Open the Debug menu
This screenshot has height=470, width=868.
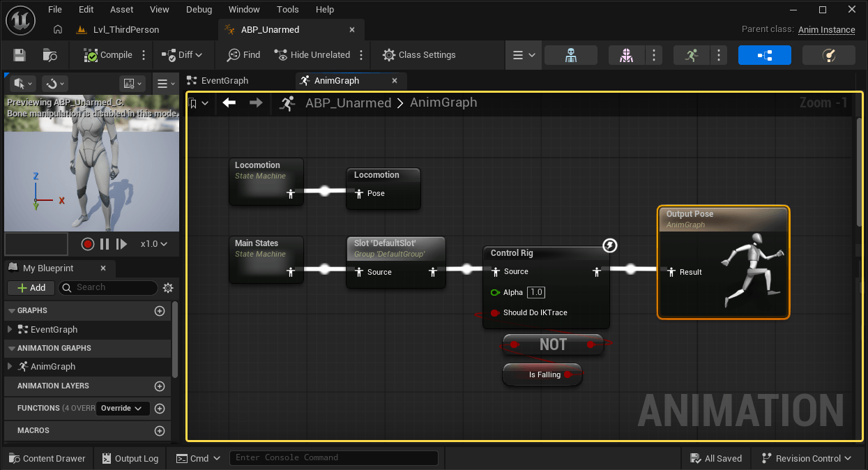point(199,10)
